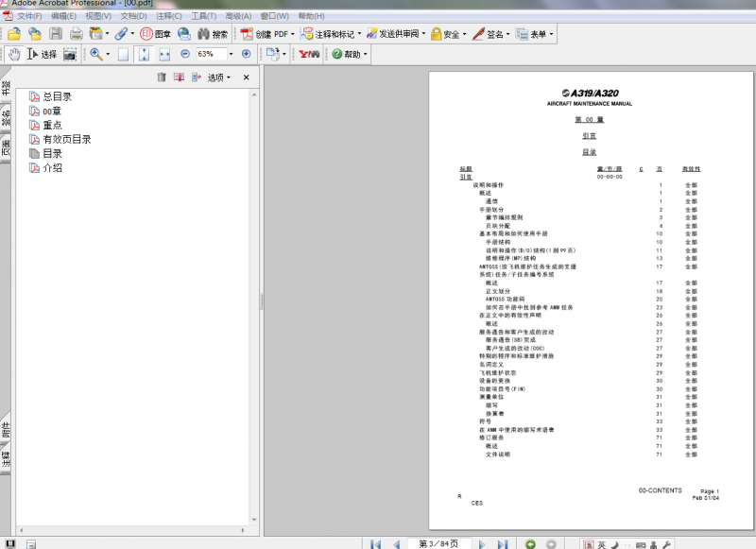Screen dimensions: 756x549
Task: Toggle Fit Page view
Action: coord(144,54)
